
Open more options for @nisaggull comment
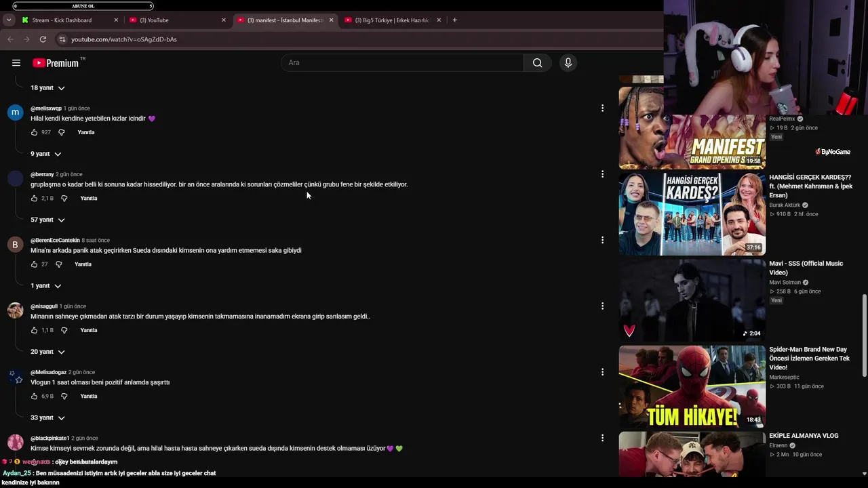(602, 306)
